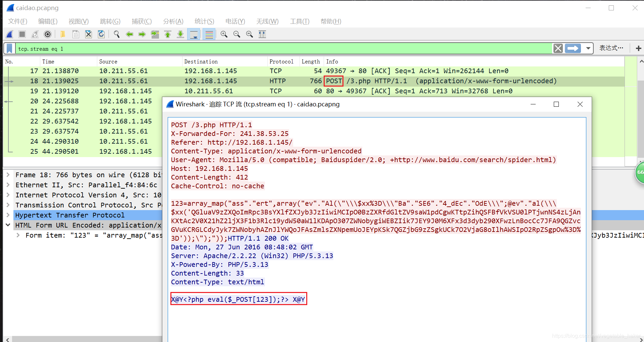
Task: Sort packets by the Protocol column
Action: 283,61
